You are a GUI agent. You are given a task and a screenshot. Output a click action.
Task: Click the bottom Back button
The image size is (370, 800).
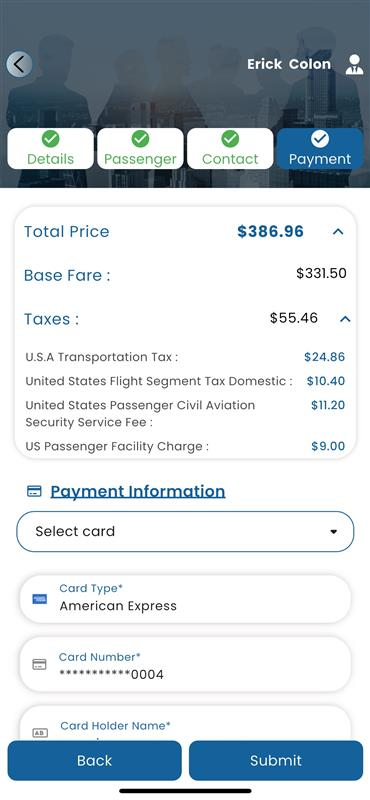(x=94, y=761)
